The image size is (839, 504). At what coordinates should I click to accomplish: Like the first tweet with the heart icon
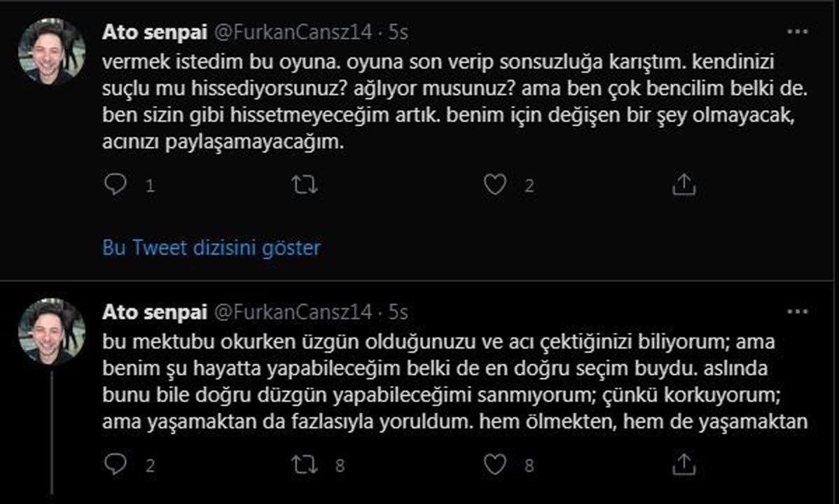point(497,184)
